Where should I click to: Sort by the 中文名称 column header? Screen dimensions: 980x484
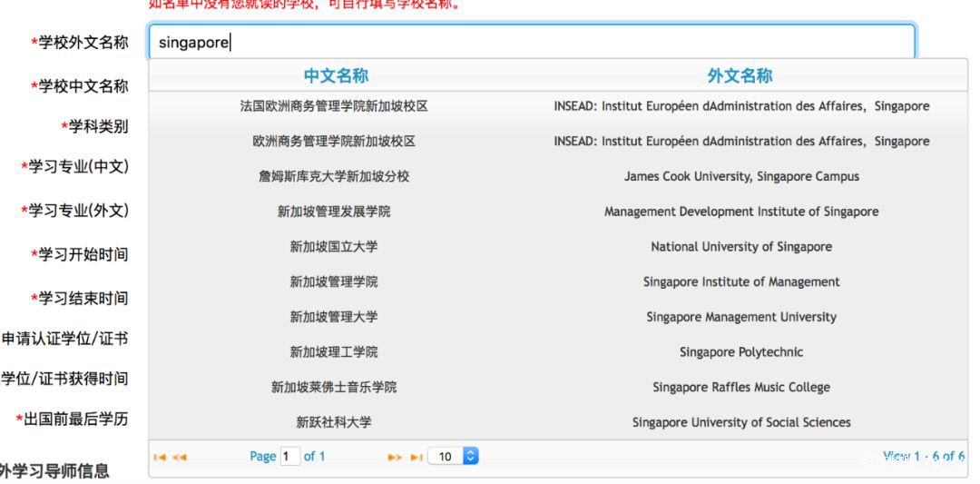click(x=336, y=76)
